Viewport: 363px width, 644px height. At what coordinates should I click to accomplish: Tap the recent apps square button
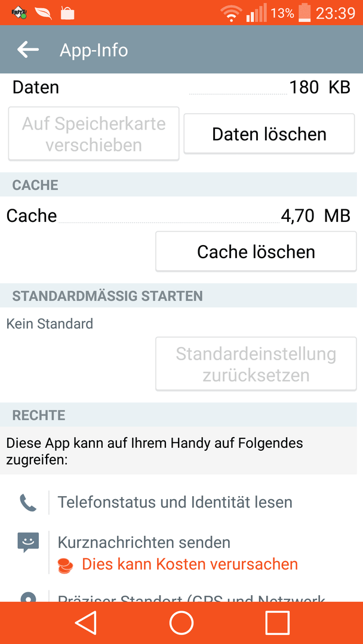pyautogui.click(x=278, y=623)
